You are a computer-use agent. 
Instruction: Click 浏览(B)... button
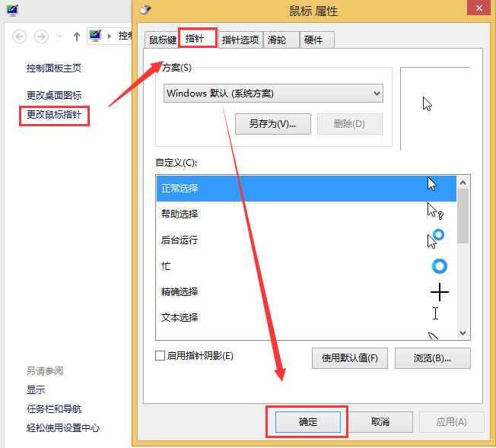click(x=433, y=358)
